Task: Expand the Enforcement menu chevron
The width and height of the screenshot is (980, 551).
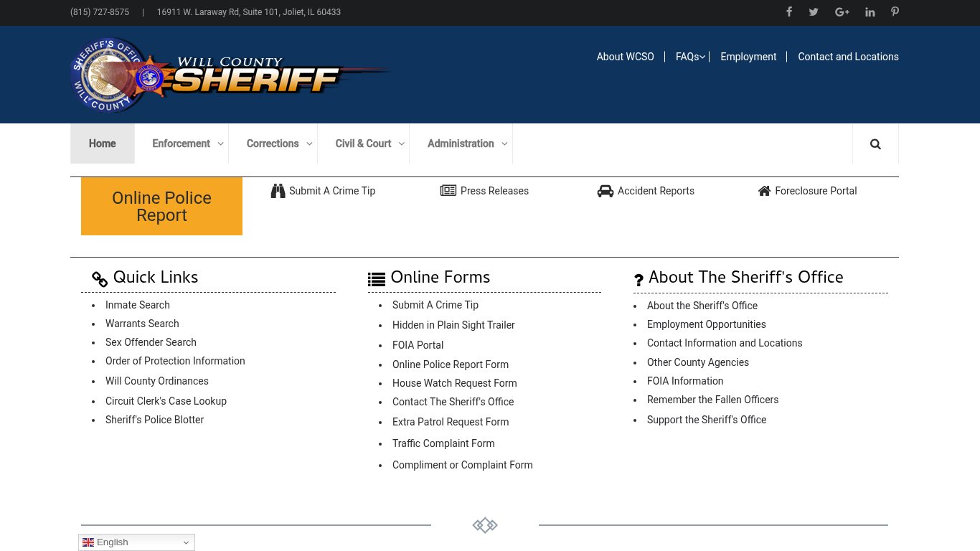Action: [x=220, y=143]
